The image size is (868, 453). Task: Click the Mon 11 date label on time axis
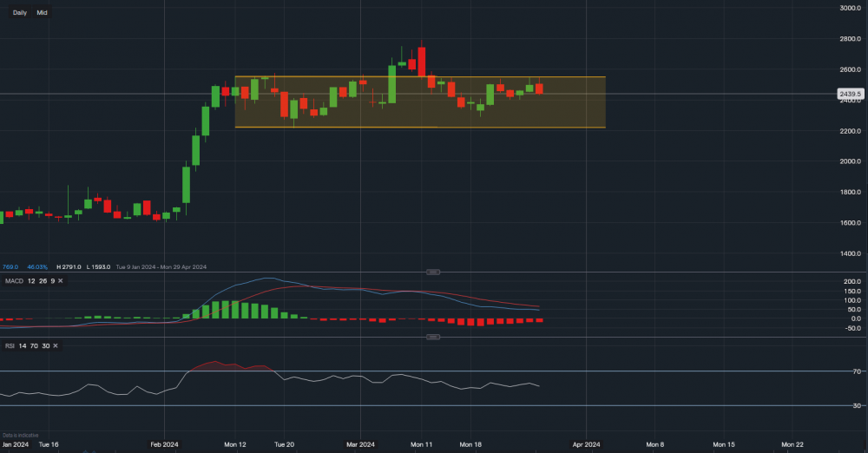tap(422, 444)
